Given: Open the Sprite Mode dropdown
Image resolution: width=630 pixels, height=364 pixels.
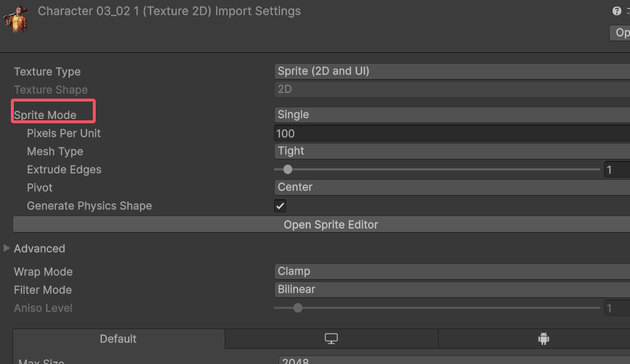Looking at the screenshot, I should coord(451,115).
